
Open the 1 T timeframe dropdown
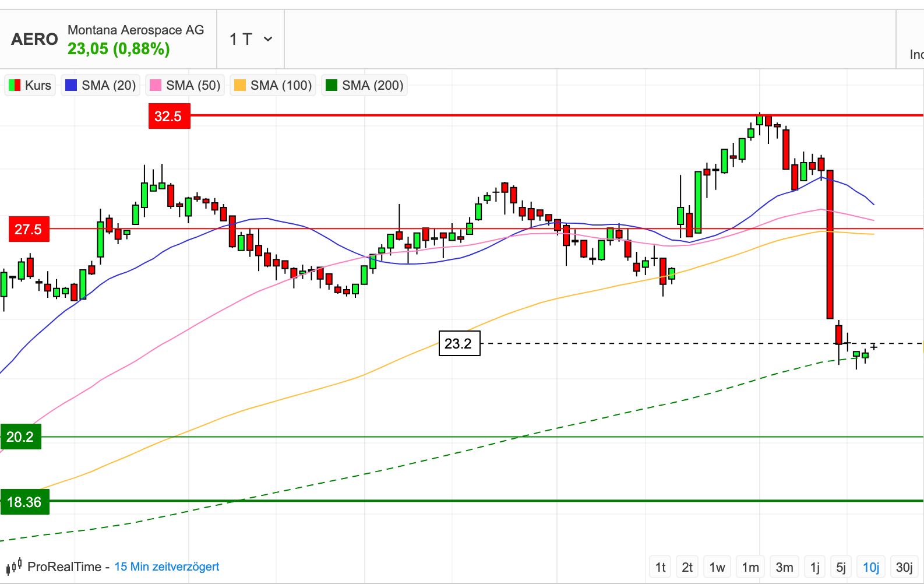point(251,39)
